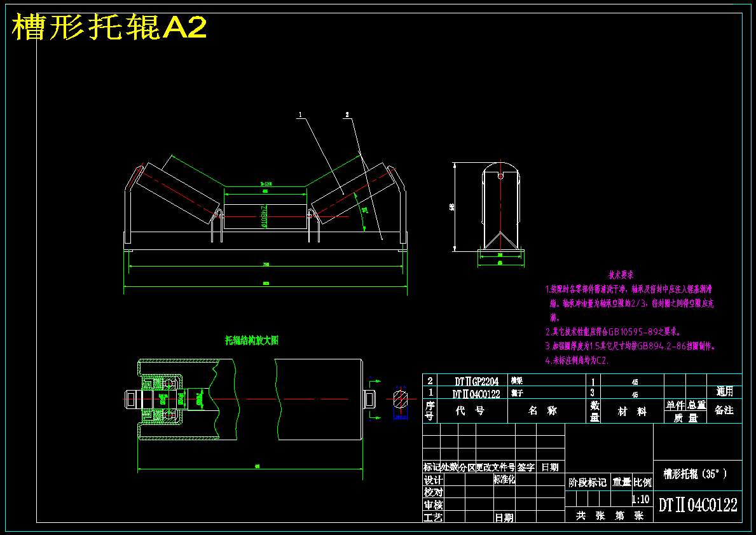The height and width of the screenshot is (535, 756).
Task: Select the '共 张 第 张' sheet count cell
Action: point(610,516)
